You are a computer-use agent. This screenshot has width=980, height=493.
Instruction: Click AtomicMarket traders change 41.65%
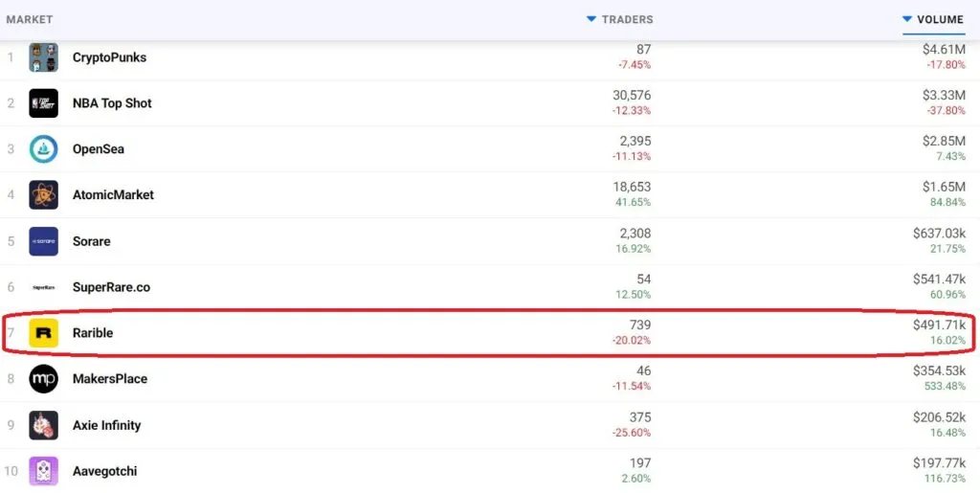pyautogui.click(x=634, y=202)
